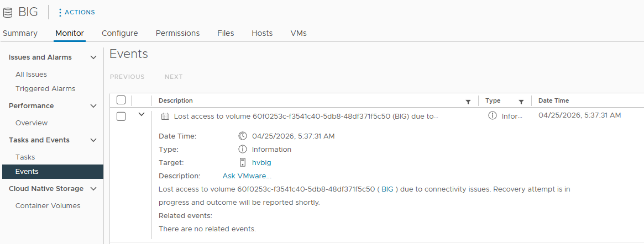The width and height of the screenshot is (644, 244).
Task: Click the host icon next to hvbig
Action: point(243,162)
